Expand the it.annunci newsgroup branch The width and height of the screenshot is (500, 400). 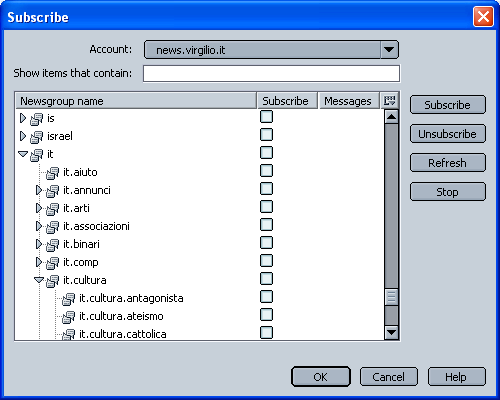(39, 190)
